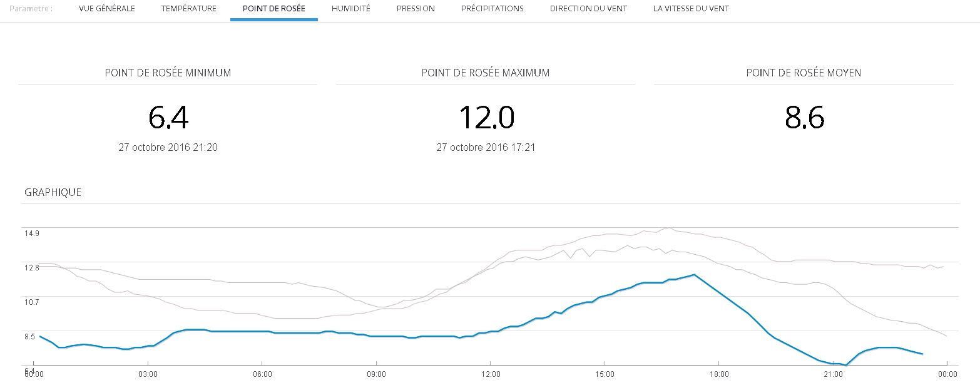
Task: Go to the Humidité tab
Action: tap(351, 9)
